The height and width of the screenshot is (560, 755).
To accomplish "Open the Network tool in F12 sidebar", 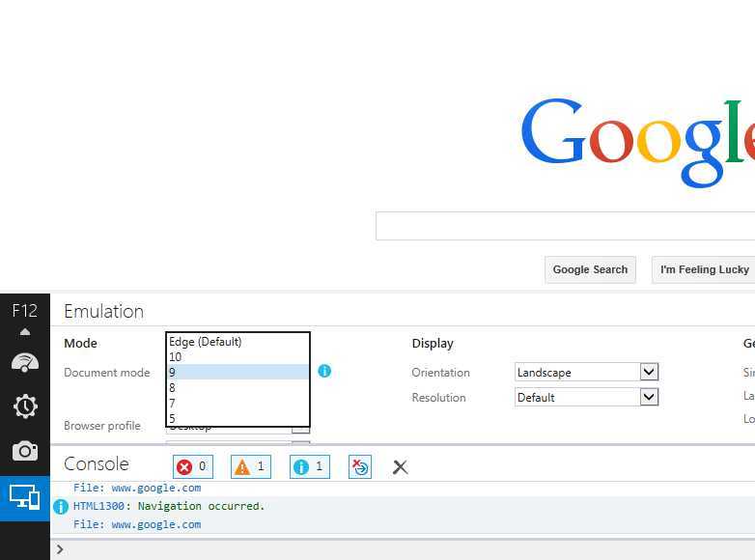I will coord(25,363).
